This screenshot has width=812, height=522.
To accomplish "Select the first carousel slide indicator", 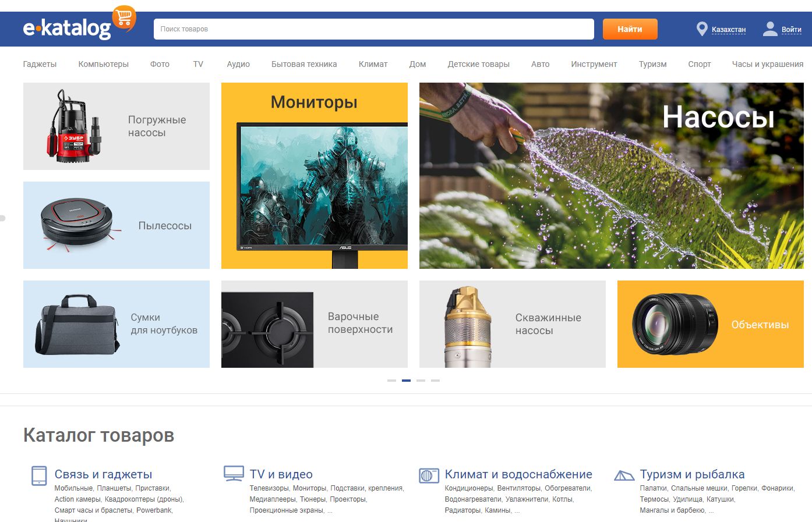I will (x=391, y=381).
